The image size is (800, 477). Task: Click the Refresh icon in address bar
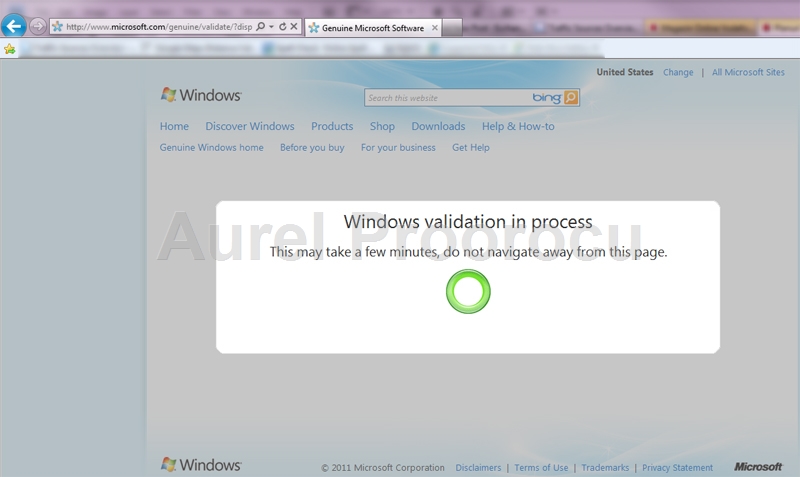pyautogui.click(x=283, y=27)
